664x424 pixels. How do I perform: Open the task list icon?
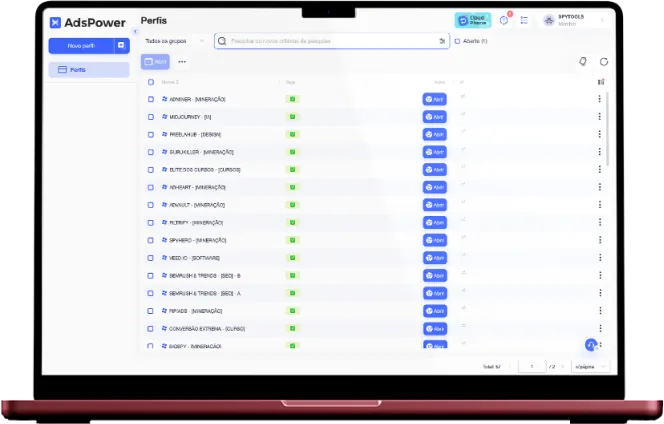click(x=524, y=20)
